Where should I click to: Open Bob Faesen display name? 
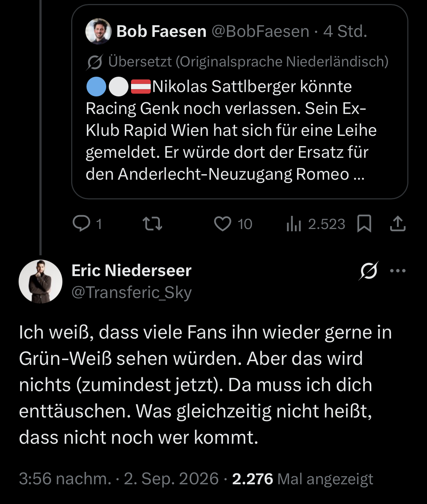(161, 31)
